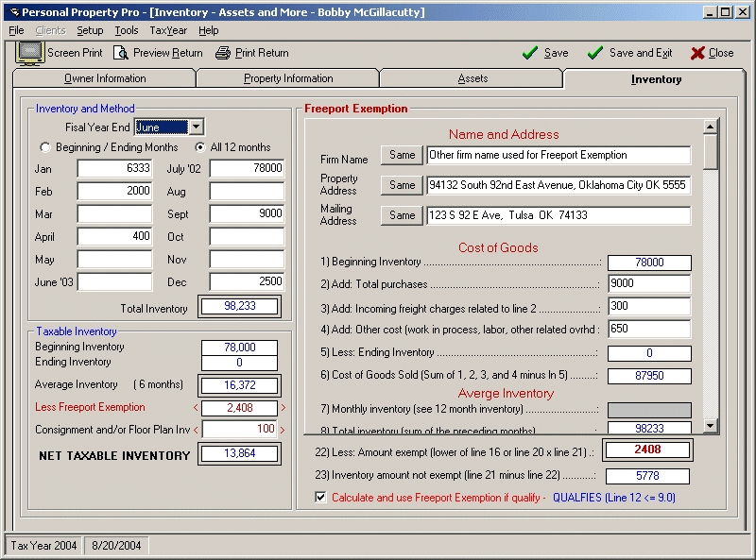Click the Save and Exit checkmark icon

pyautogui.click(x=595, y=53)
